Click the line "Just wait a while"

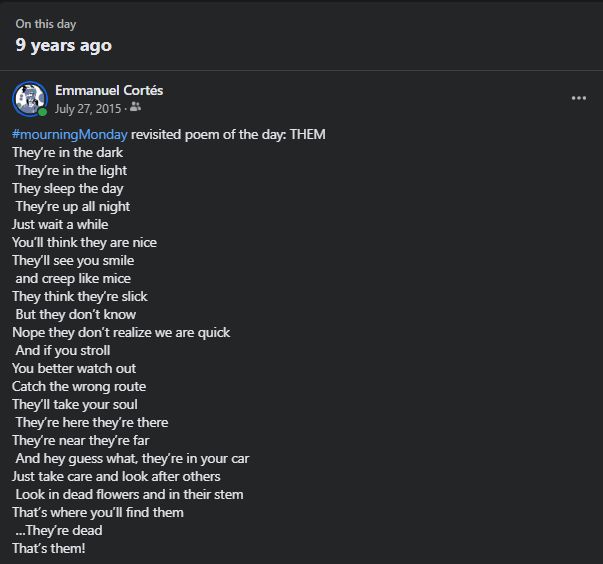point(60,225)
